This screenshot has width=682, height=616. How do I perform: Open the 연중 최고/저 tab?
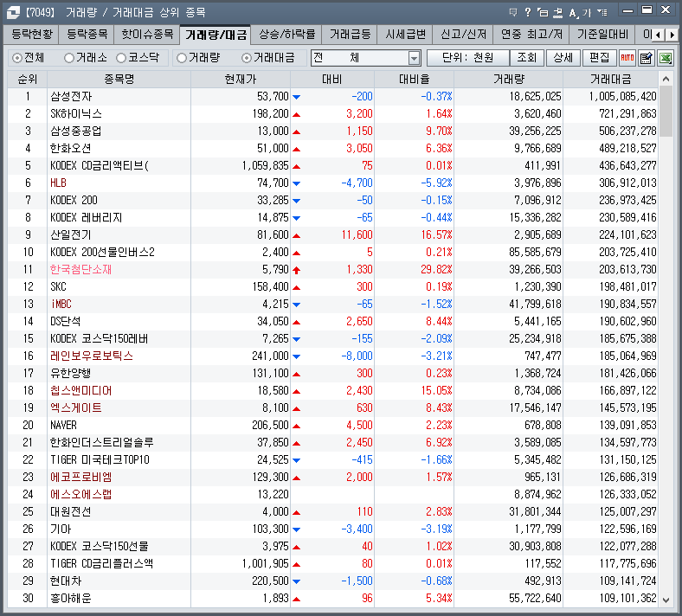click(531, 35)
